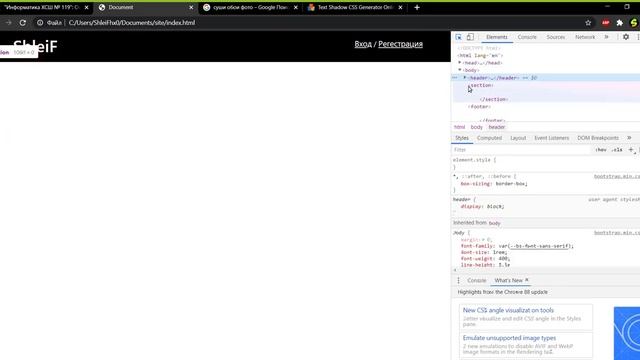Image resolution: width=640 pixels, height=360 pixels.
Task: Toggle .cls element classes pane
Action: pyautogui.click(x=617, y=150)
